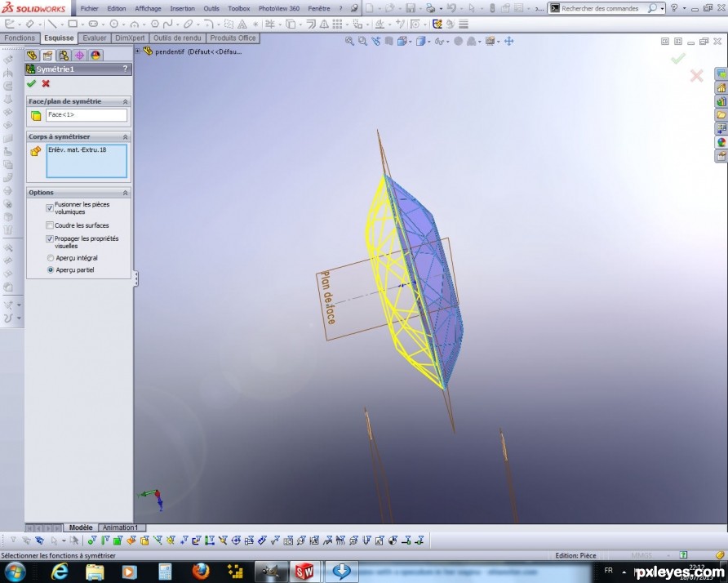Toggle Fusionner les pièces volumiques checkbox
This screenshot has height=583, width=728.
(x=50, y=208)
